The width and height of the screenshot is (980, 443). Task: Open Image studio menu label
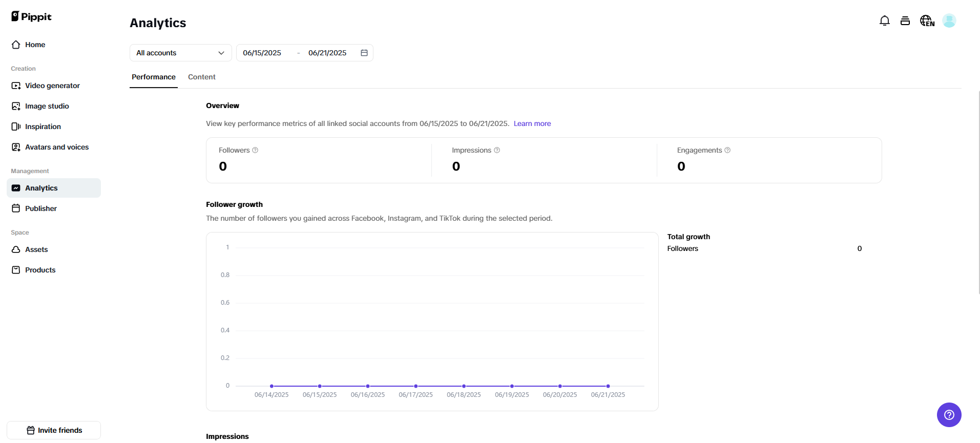[x=47, y=106]
